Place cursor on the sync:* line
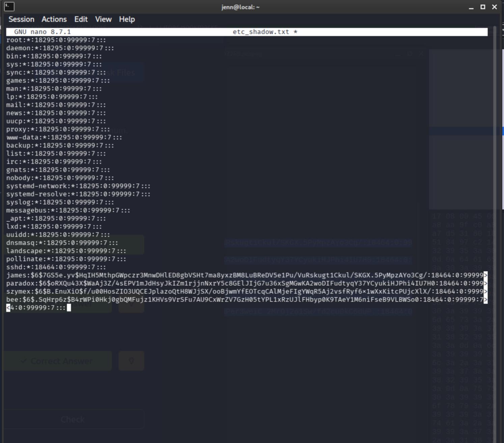 [56, 72]
